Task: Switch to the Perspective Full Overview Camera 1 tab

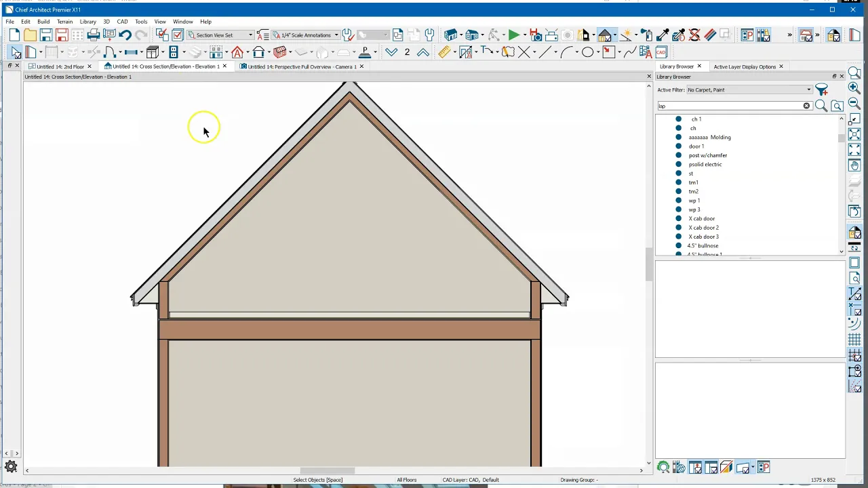Action: (302, 66)
